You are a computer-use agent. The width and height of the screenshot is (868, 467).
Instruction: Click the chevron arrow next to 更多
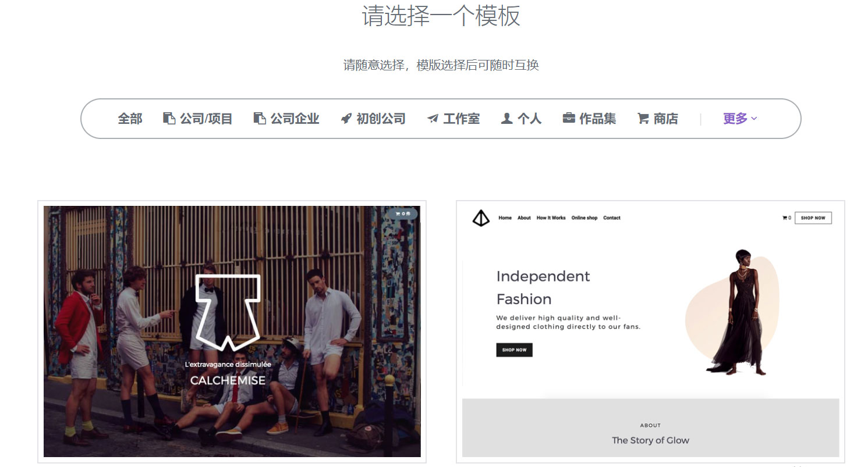[x=754, y=119]
